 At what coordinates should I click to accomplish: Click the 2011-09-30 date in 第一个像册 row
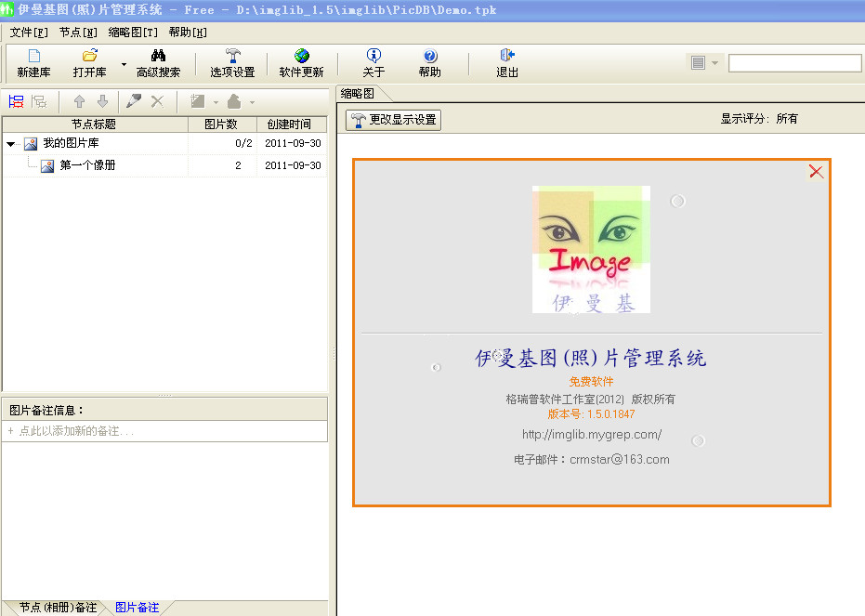click(293, 165)
